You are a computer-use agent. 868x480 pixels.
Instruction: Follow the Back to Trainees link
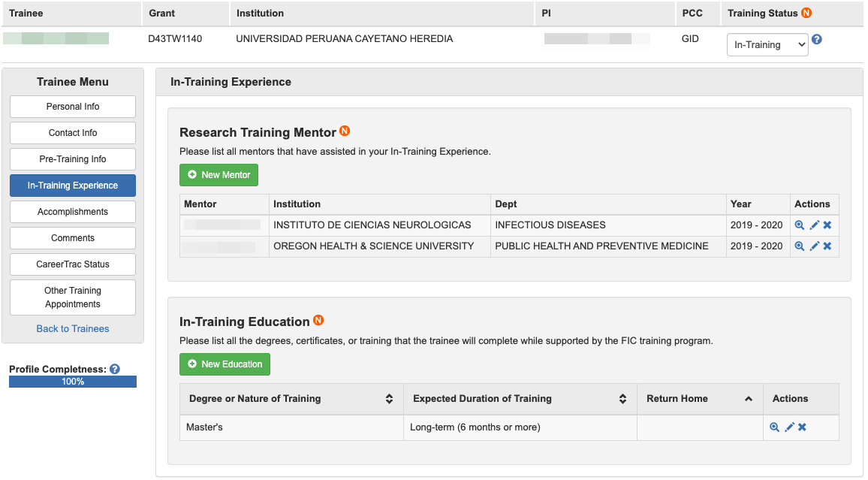[73, 329]
